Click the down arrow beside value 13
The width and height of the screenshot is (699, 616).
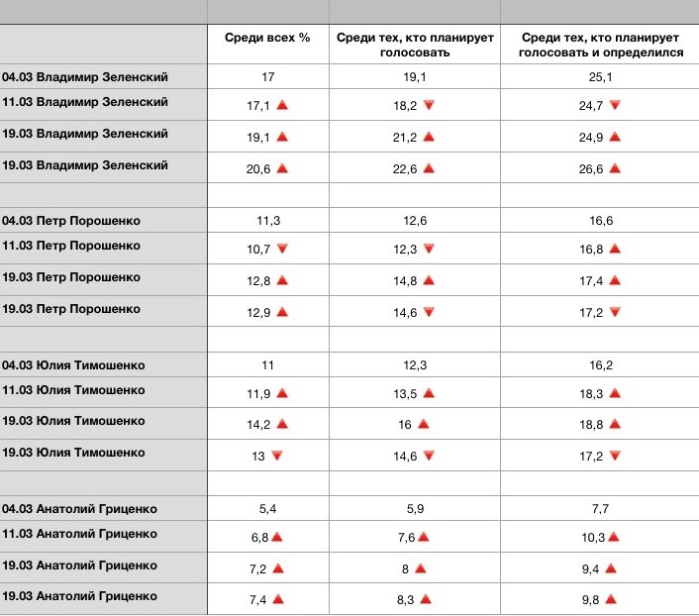coord(276,456)
